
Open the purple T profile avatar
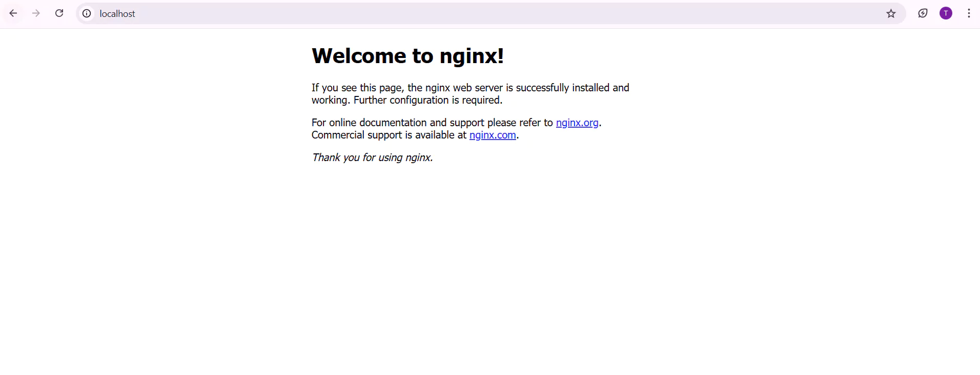click(946, 13)
